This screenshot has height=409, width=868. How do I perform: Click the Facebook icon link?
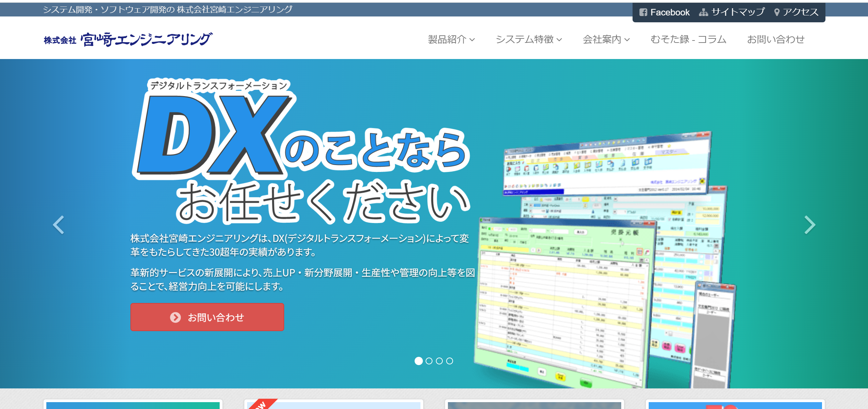pyautogui.click(x=643, y=12)
